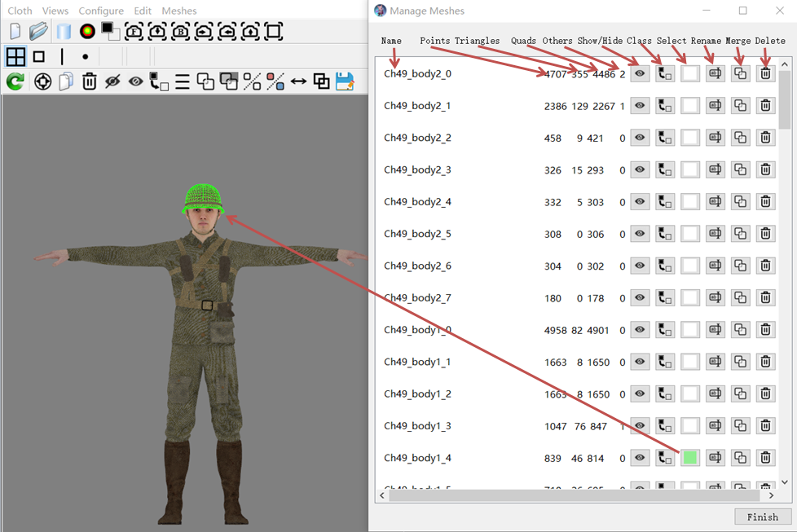Click the trash icon in main toolbar
The width and height of the screenshot is (797, 532).
pos(90,81)
